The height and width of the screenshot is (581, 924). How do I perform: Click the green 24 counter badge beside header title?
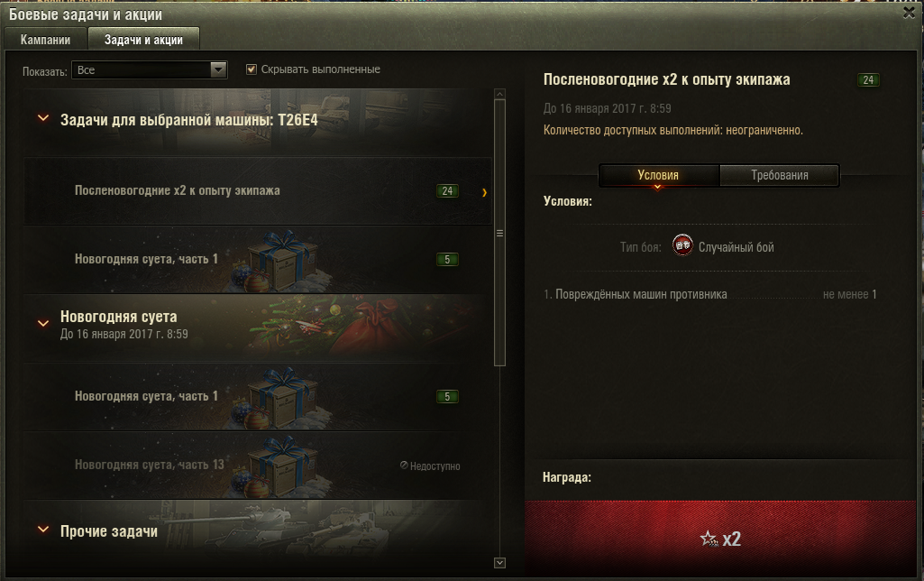[x=868, y=80]
